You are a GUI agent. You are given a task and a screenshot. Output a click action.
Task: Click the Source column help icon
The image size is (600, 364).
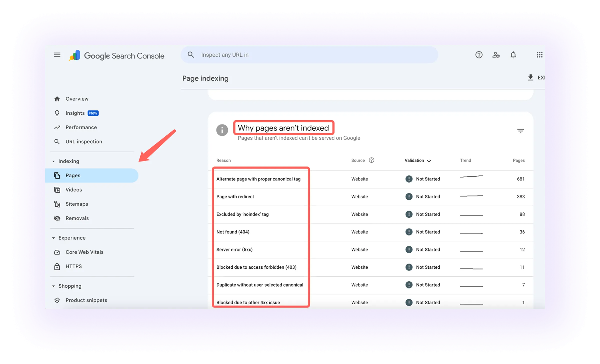(x=371, y=160)
